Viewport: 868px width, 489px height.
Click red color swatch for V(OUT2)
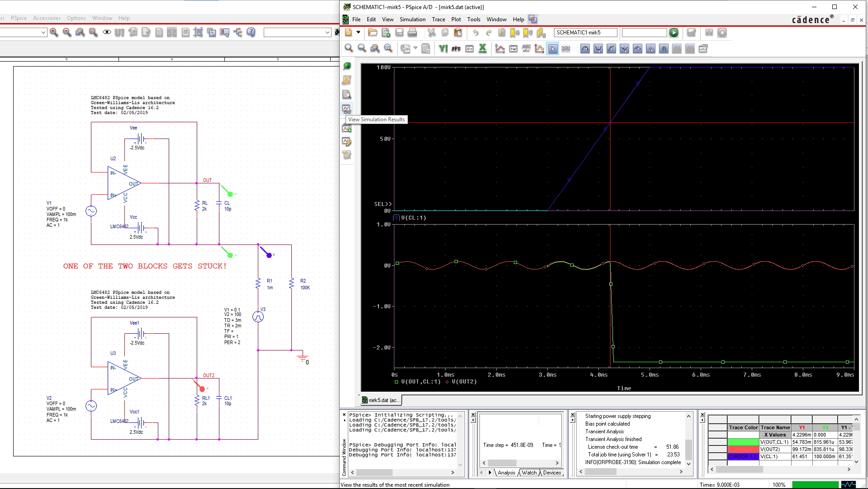tap(743, 449)
